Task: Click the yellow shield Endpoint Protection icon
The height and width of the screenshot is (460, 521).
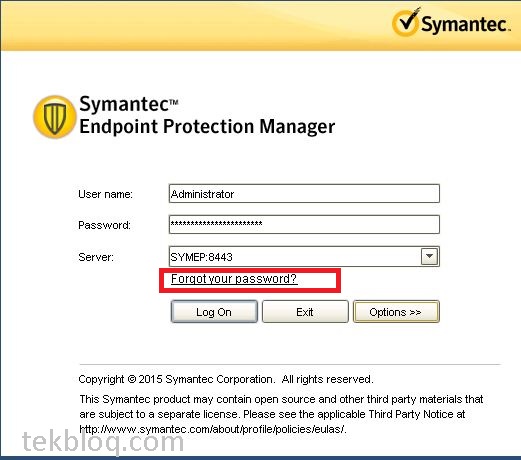Action: pyautogui.click(x=55, y=117)
